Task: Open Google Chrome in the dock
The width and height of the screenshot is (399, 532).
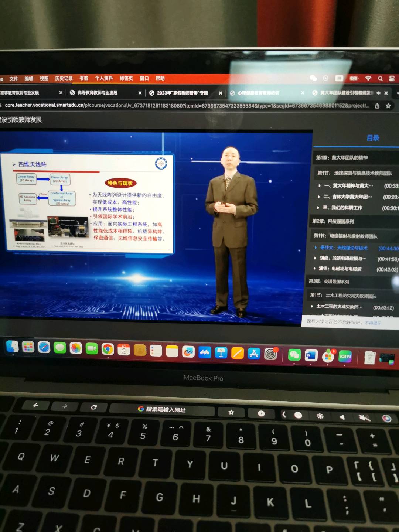Action: [108, 349]
